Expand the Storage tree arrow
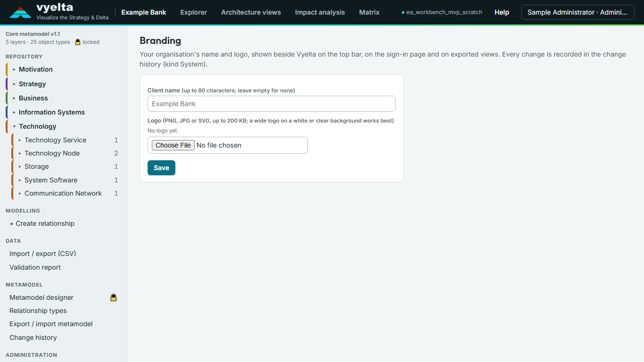Screen dimensions: 644x362 pyautogui.click(x=20, y=166)
